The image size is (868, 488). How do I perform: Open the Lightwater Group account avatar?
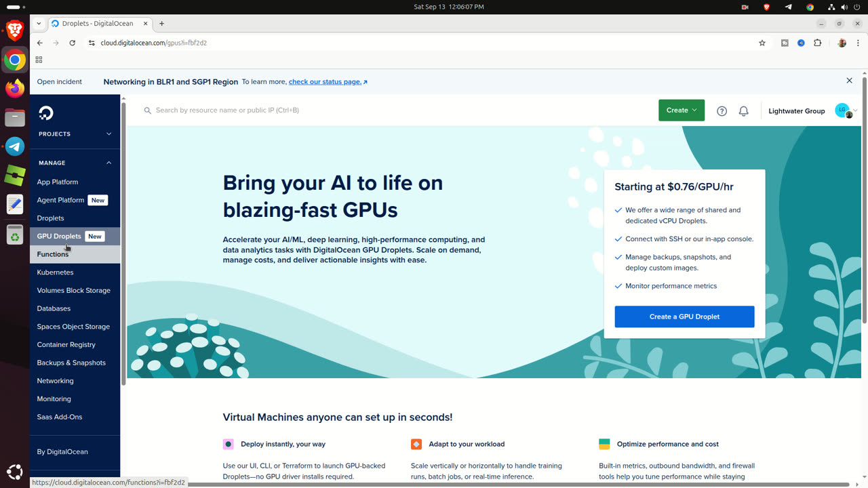click(843, 110)
